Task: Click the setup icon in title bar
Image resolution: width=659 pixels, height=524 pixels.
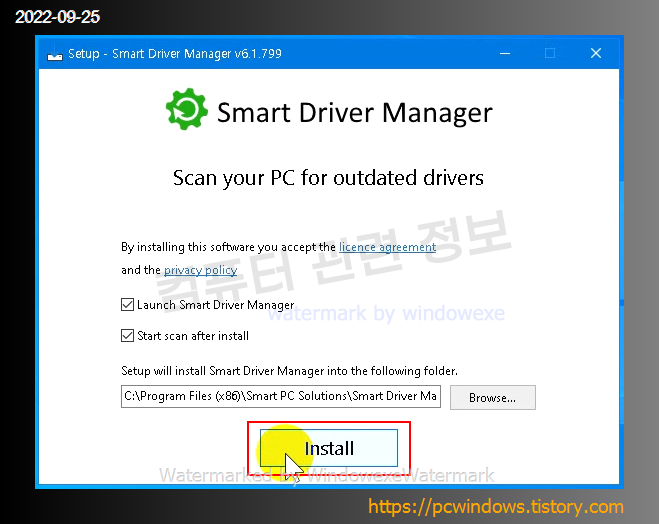Action: point(55,54)
